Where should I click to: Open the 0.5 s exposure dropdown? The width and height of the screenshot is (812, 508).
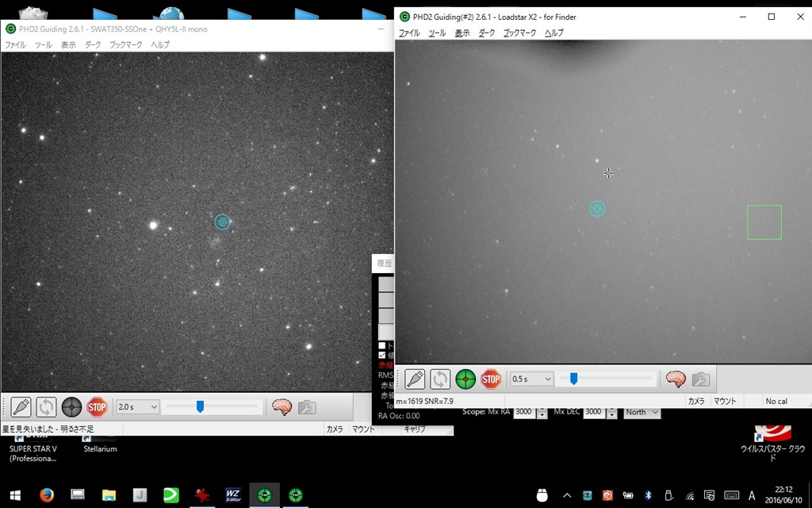coord(531,379)
